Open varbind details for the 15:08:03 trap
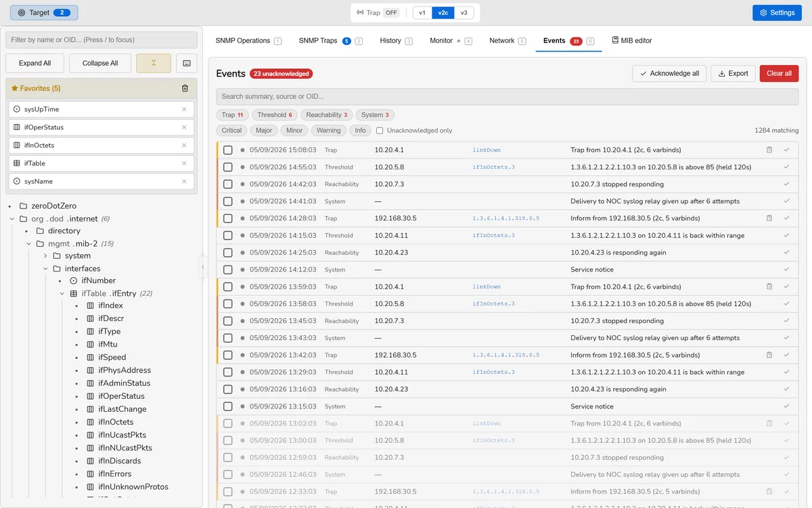This screenshot has width=812, height=508. click(769, 150)
